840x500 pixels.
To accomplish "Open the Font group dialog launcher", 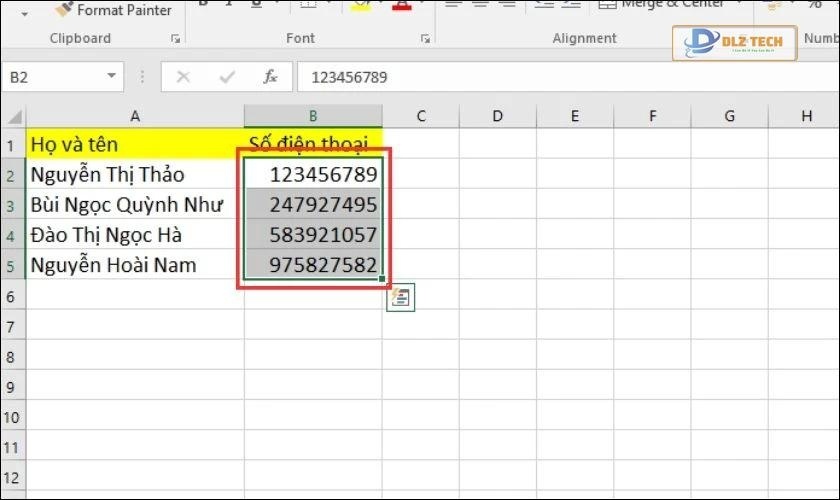I will 428,39.
